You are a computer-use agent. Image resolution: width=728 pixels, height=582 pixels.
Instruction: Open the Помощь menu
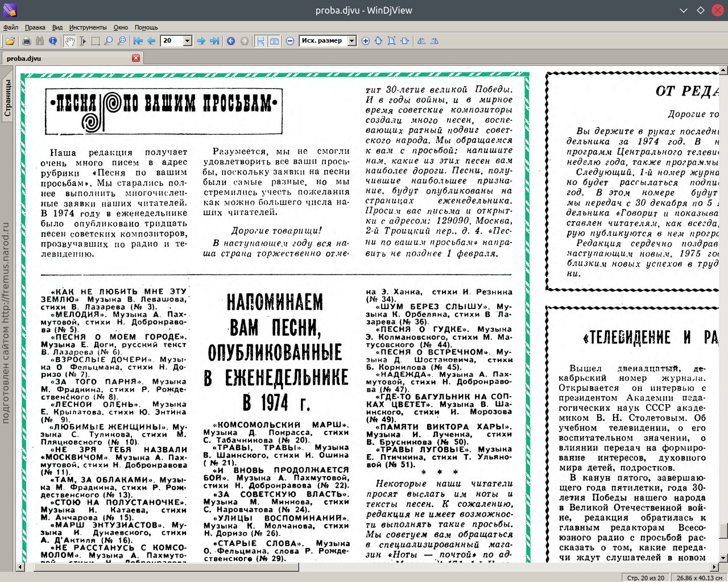click(146, 27)
